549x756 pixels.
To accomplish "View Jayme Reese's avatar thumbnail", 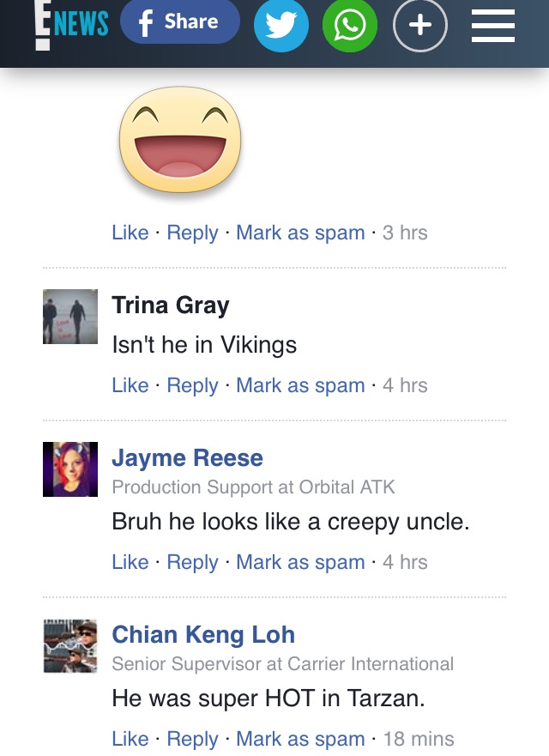I will 70,469.
